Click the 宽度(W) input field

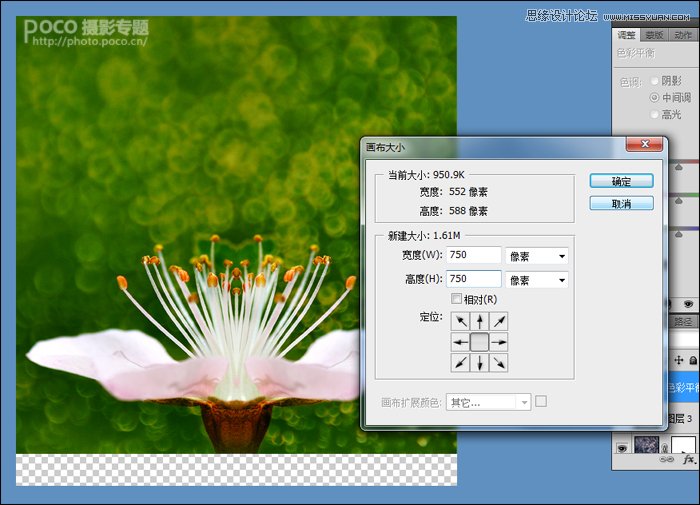click(x=474, y=255)
